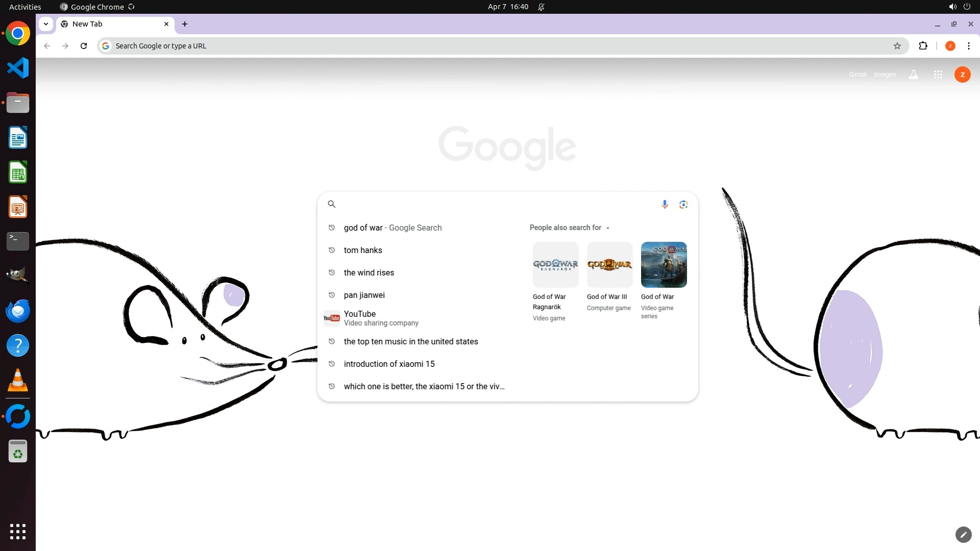
Task: Click Customize Chrome pencil button
Action: (x=963, y=534)
